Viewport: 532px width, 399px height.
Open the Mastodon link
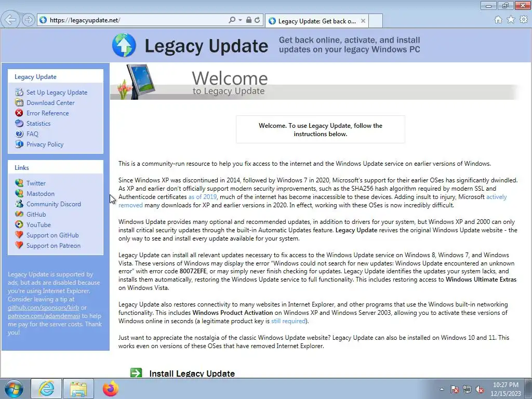coord(41,193)
